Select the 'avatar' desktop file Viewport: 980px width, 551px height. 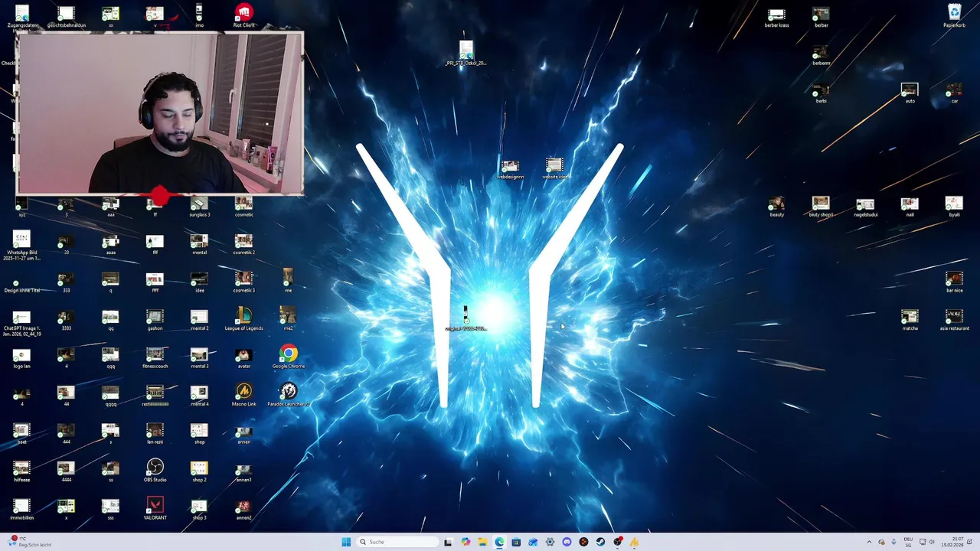point(243,357)
